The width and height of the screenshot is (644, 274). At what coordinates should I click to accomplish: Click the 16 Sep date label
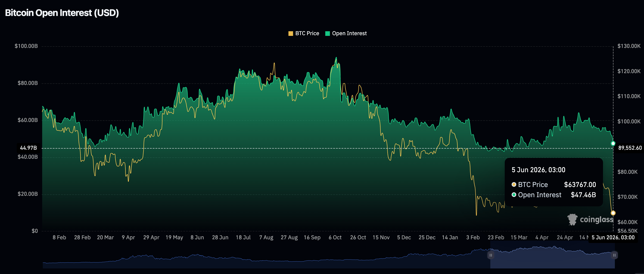pos(312,237)
